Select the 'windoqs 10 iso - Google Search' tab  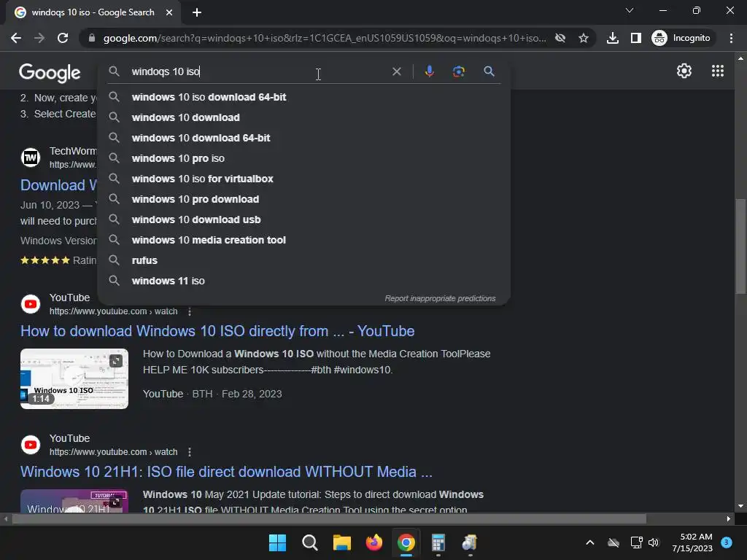tap(93, 12)
